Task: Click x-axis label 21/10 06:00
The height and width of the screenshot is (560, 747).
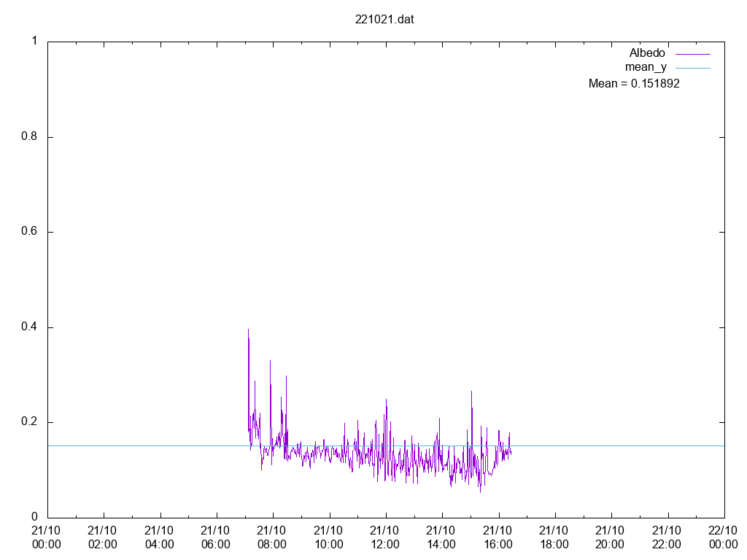Action: [215, 537]
